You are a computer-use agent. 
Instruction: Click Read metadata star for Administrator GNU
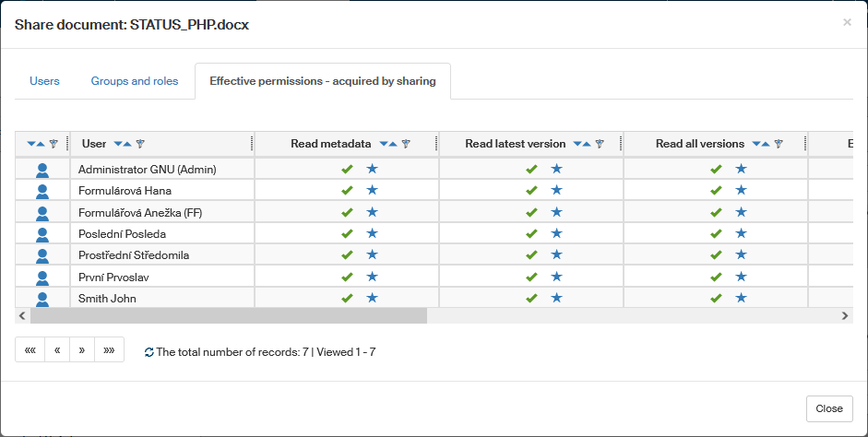pyautogui.click(x=372, y=169)
